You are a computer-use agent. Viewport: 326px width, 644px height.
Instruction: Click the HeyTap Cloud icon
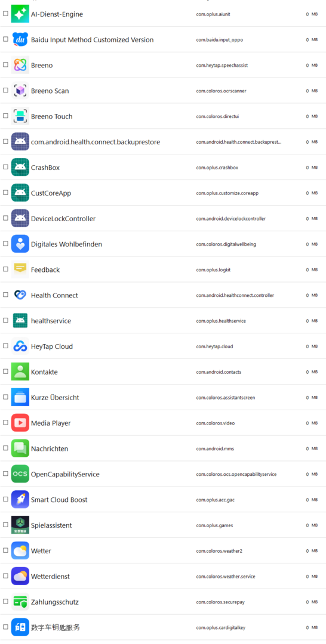(x=20, y=346)
